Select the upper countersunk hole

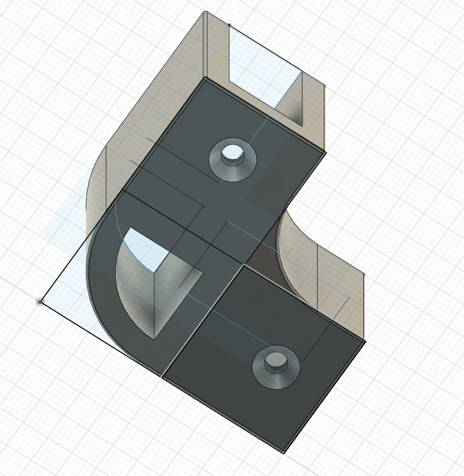[x=233, y=160]
